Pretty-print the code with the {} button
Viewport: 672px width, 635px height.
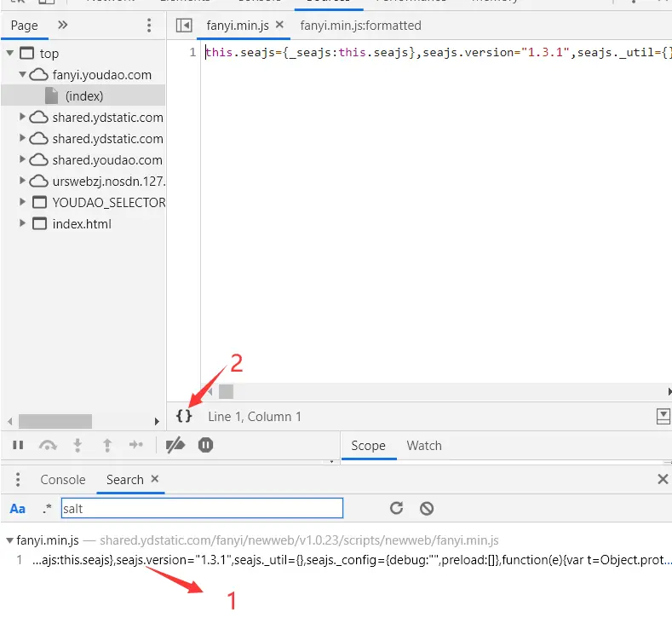coord(184,416)
